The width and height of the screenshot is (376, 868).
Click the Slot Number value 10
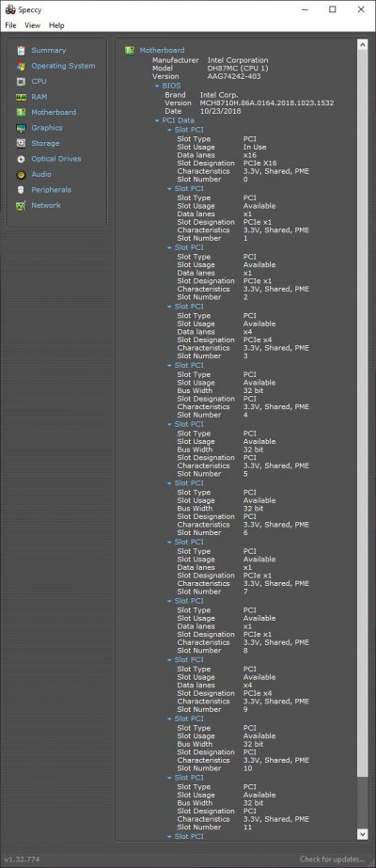[248, 768]
